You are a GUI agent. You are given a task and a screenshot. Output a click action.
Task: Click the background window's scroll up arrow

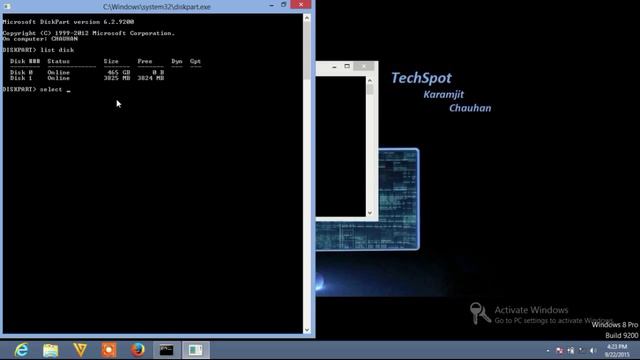(370, 80)
